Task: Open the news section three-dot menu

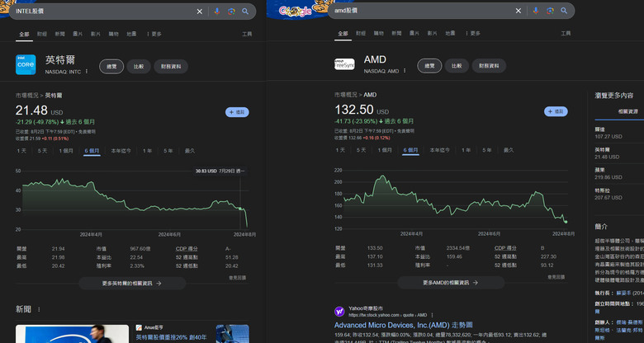Action: click(x=39, y=309)
